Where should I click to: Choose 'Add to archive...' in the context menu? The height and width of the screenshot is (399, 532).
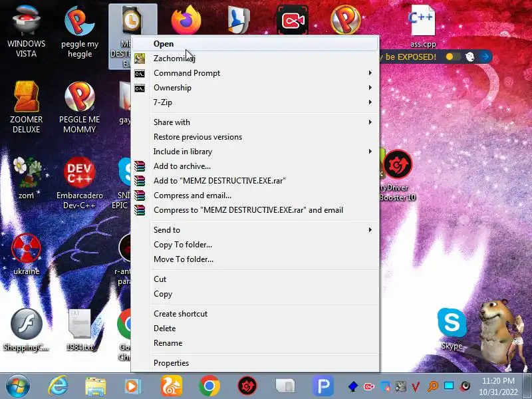255,166
